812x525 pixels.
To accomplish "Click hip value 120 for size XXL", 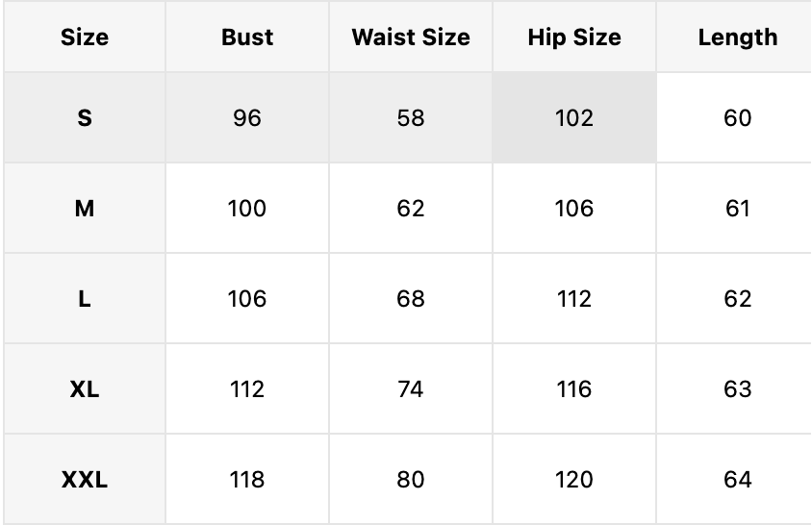I will (x=574, y=479).
